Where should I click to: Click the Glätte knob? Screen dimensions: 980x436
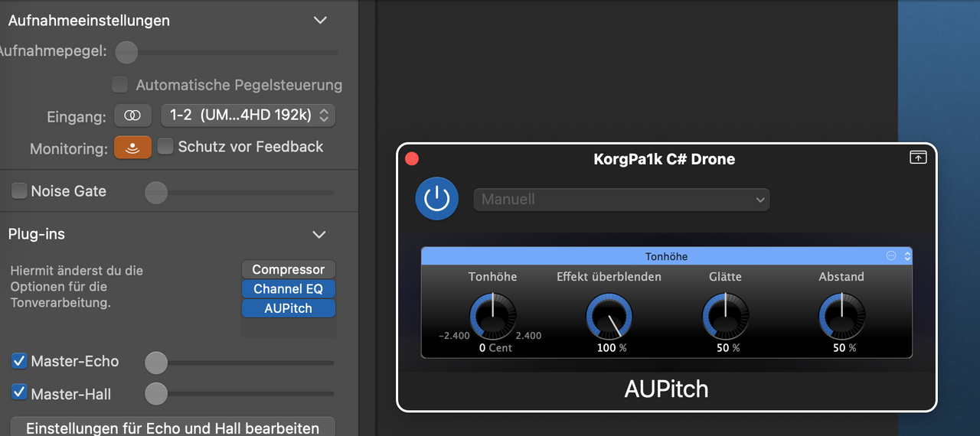(725, 316)
